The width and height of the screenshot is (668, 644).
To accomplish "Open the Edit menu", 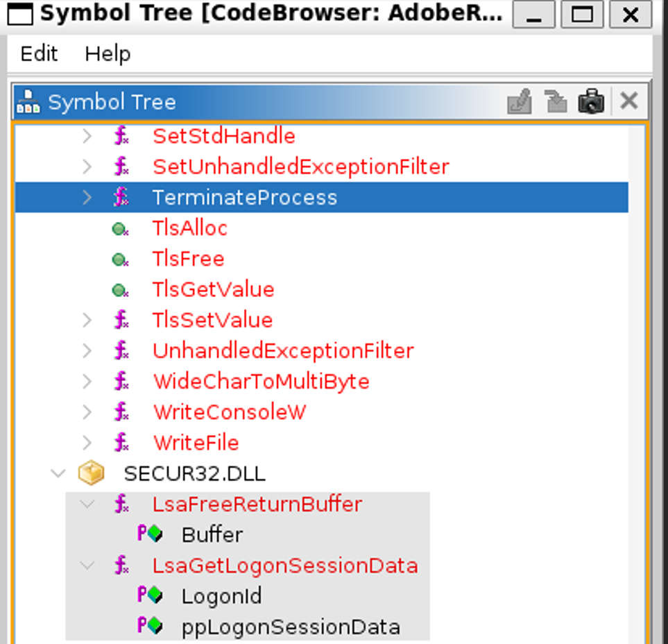I will click(39, 53).
